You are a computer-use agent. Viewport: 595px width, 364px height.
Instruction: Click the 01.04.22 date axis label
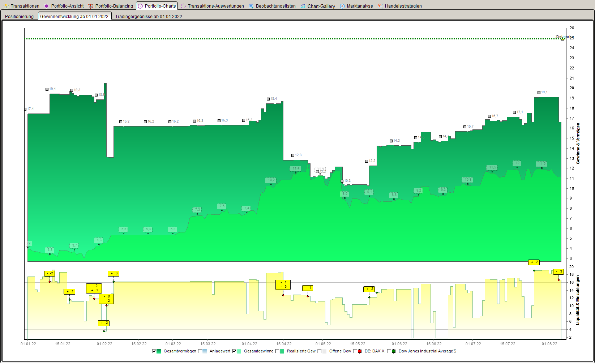pyautogui.click(x=249, y=344)
